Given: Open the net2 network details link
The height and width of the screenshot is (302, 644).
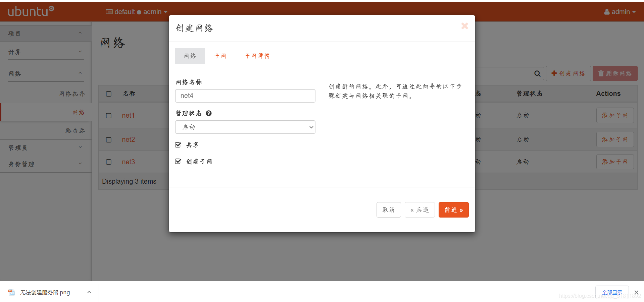Looking at the screenshot, I should coord(128,139).
